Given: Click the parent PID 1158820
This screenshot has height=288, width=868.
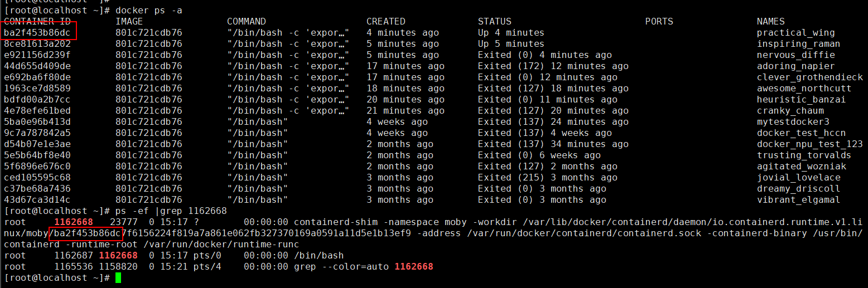Looking at the screenshot, I should 118,267.
